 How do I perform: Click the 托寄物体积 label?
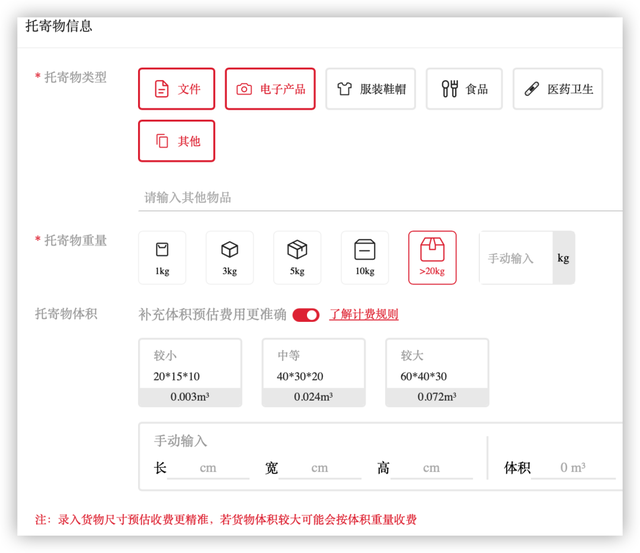(x=66, y=314)
